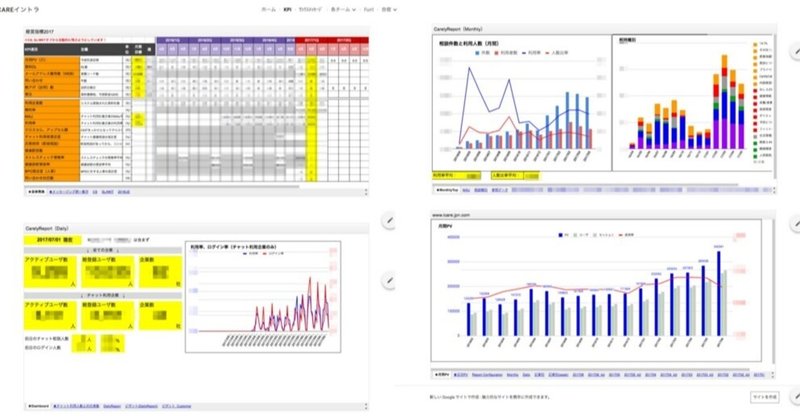Open the second sheet link under the 経営指標2017 spreadsheet
This screenshot has width=800, height=419.
[68, 192]
